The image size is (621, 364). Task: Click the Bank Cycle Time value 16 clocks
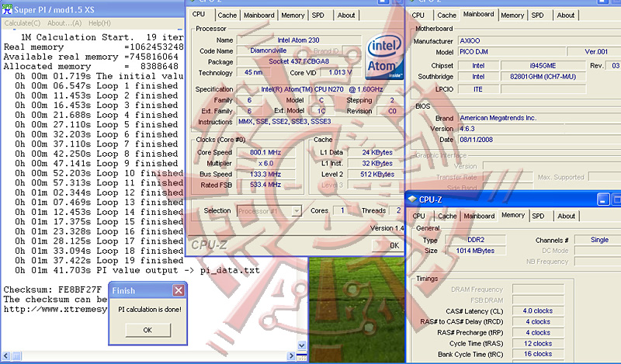tap(537, 354)
